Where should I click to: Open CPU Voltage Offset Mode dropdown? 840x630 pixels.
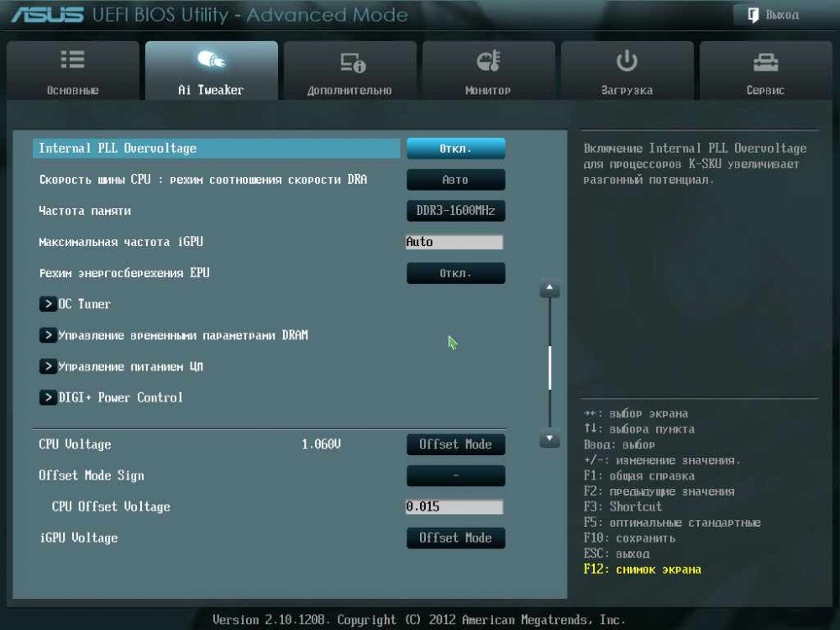455,444
